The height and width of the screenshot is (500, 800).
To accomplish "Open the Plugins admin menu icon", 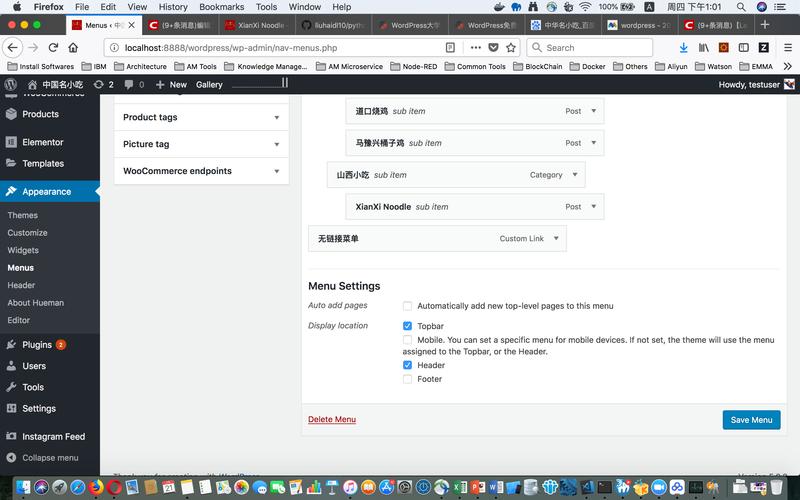I will tap(11, 345).
